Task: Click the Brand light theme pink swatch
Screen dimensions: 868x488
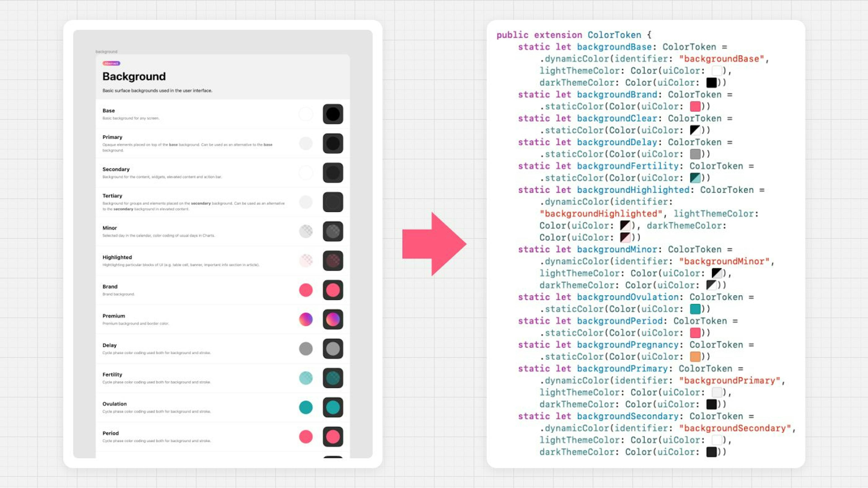Action: 306,290
